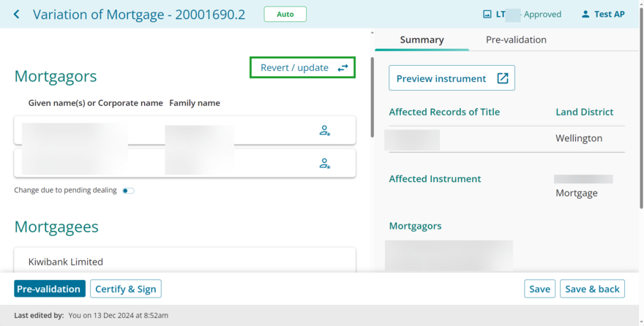
Task: Click the Last edited by status text
Action: [x=91, y=315]
